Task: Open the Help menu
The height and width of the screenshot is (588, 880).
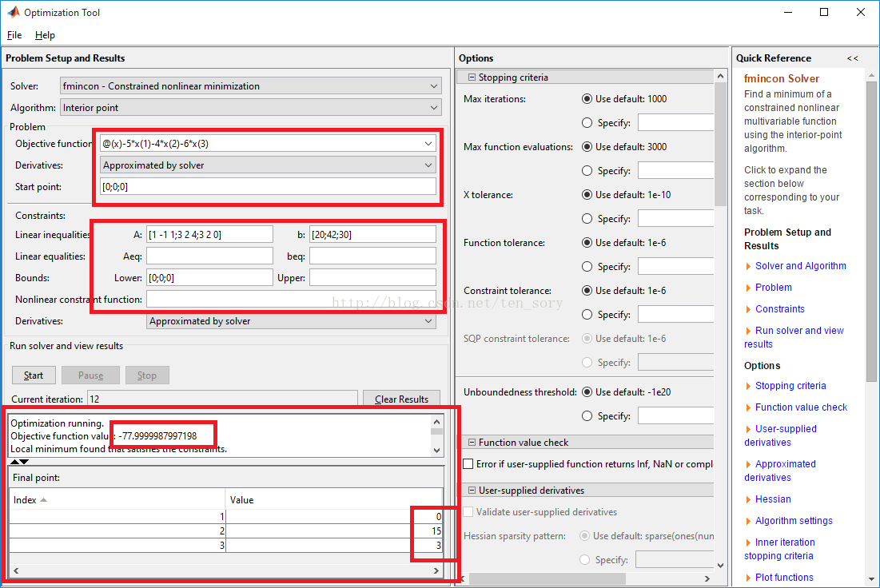Action: (45, 35)
